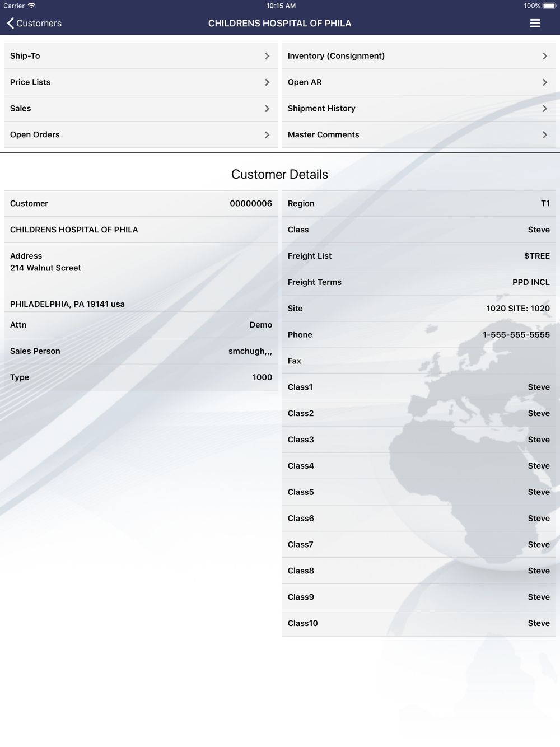Tap the Class2 row
The image size is (560, 747).
coord(419,414)
